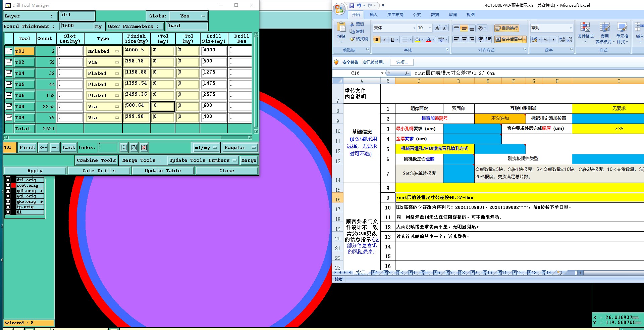Toggle Wrap Text (自动换行) in Excel
The width and height of the screenshot is (644, 330).
[x=507, y=28]
